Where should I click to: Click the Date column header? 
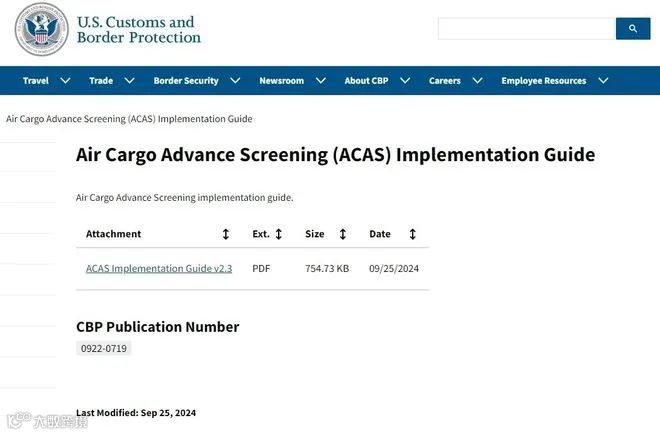[x=380, y=234]
